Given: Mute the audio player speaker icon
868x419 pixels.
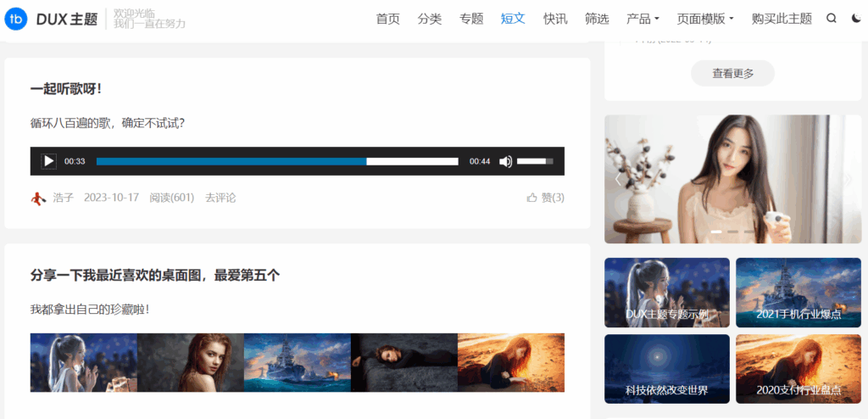Looking at the screenshot, I should 505,161.
